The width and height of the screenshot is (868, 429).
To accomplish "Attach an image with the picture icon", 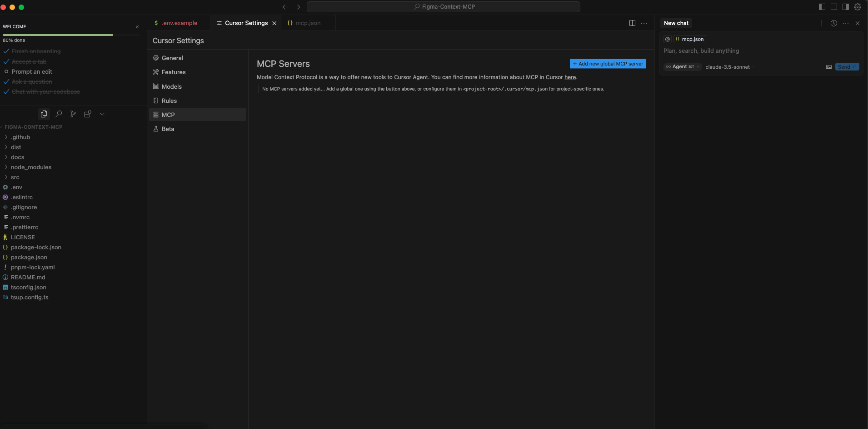I will tap(829, 67).
